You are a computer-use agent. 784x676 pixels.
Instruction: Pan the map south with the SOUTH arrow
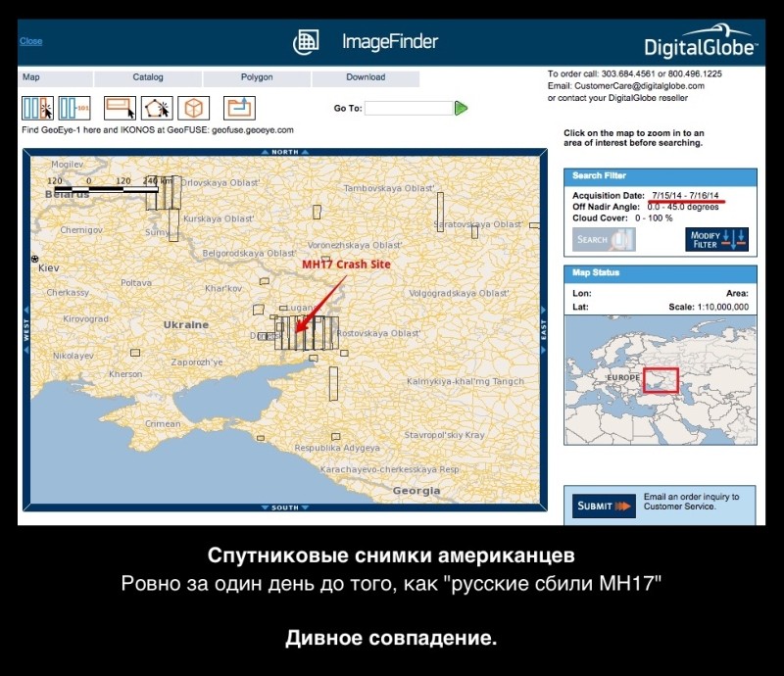tap(284, 507)
